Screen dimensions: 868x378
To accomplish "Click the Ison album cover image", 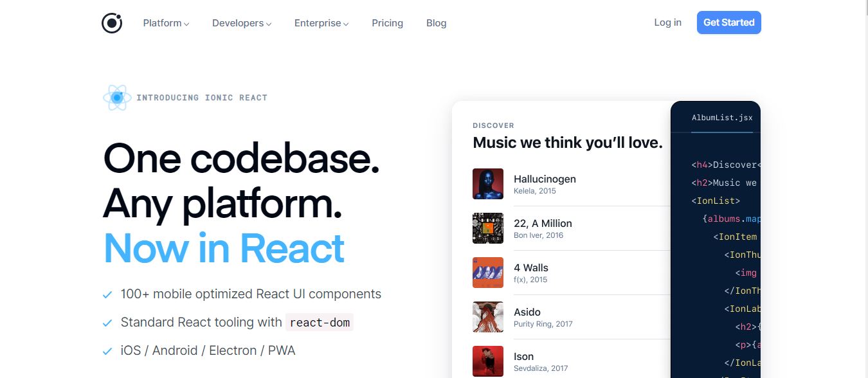I will click(488, 361).
